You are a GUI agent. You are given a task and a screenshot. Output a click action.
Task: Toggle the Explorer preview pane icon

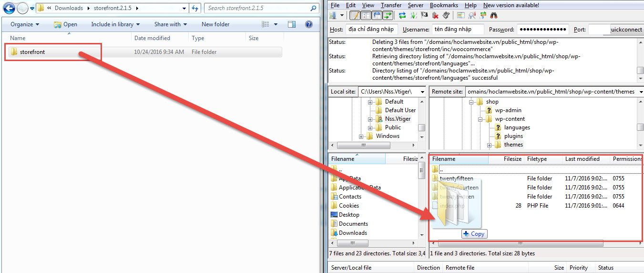click(x=292, y=24)
